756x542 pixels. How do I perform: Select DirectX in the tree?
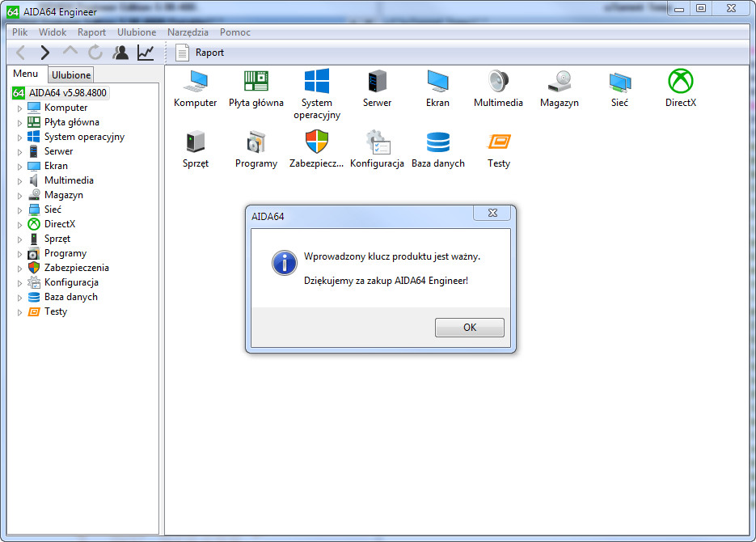[x=60, y=224]
